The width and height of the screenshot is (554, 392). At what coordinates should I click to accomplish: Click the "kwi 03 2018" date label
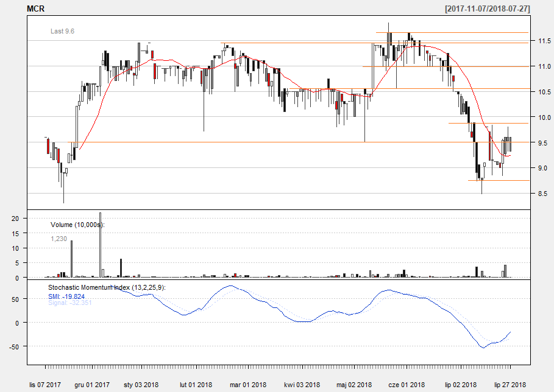(302, 385)
